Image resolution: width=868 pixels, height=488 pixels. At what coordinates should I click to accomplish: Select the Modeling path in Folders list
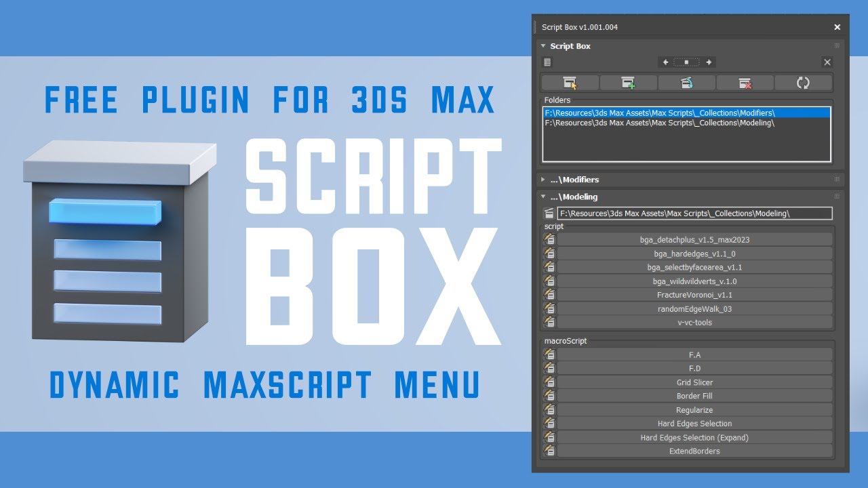point(687,123)
